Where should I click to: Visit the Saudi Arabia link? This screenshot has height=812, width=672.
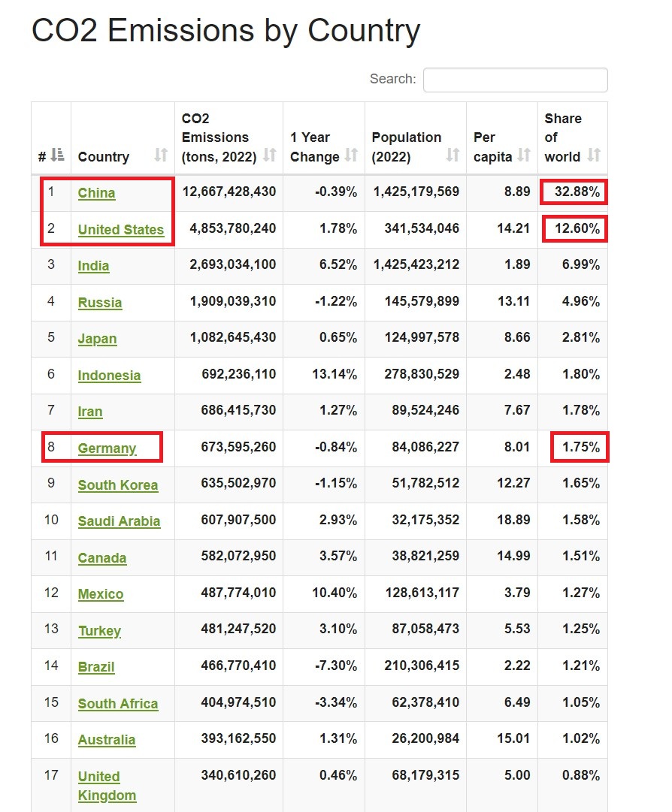[x=120, y=521]
